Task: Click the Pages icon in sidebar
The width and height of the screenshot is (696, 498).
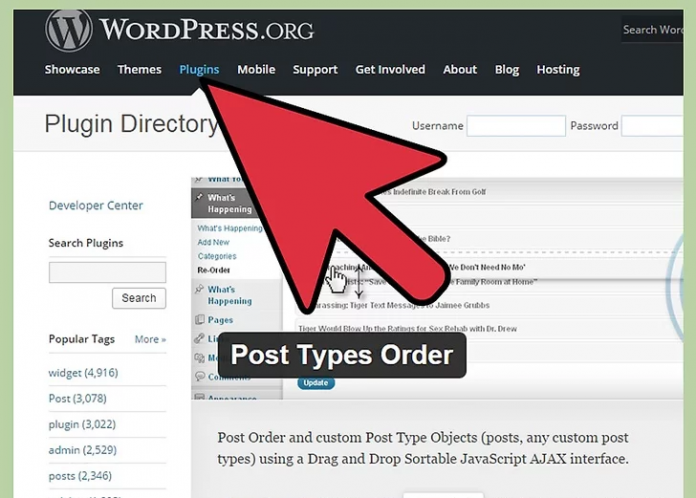Action: (200, 320)
